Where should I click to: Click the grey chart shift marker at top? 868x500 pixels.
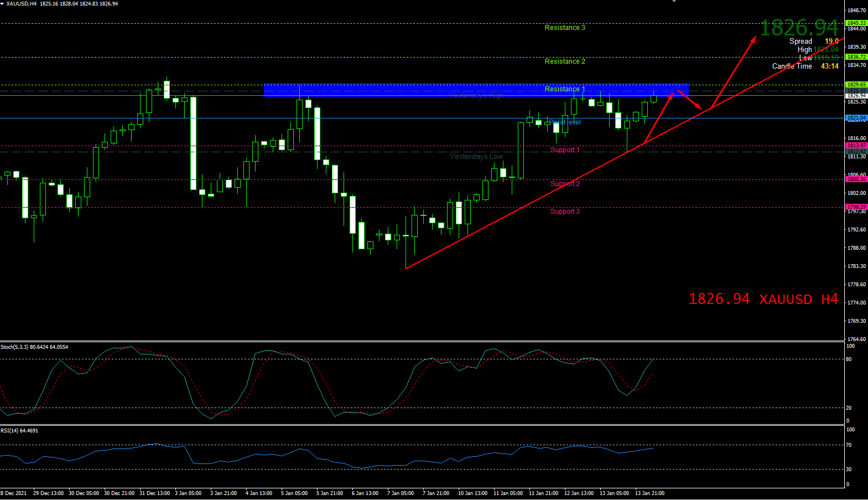click(x=674, y=2)
